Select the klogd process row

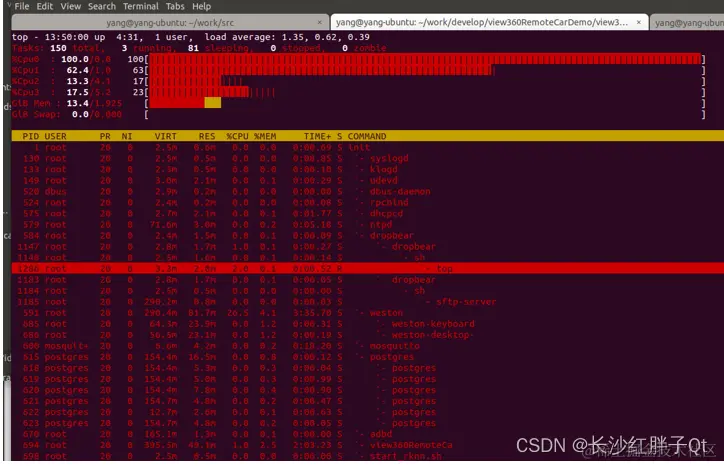pos(368,169)
